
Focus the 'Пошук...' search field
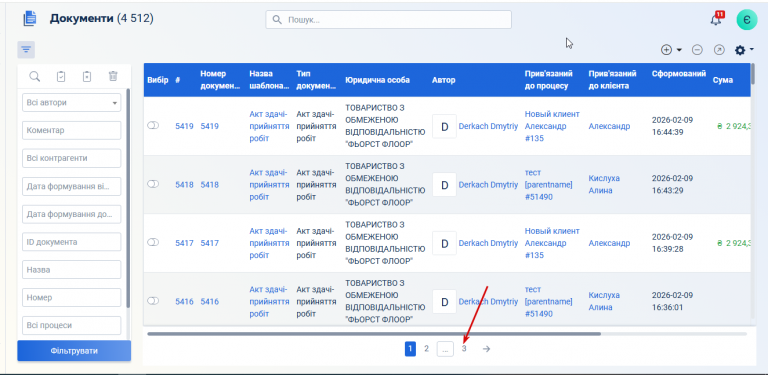coord(388,20)
